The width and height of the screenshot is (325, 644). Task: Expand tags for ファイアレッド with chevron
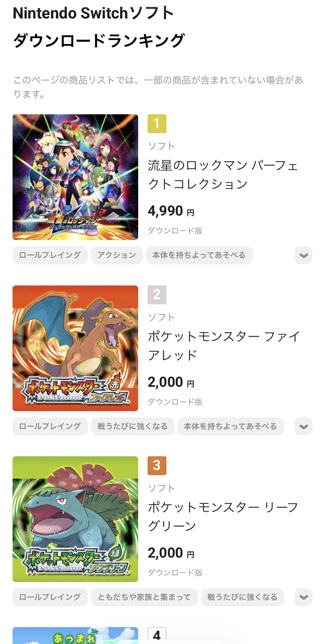point(303,426)
